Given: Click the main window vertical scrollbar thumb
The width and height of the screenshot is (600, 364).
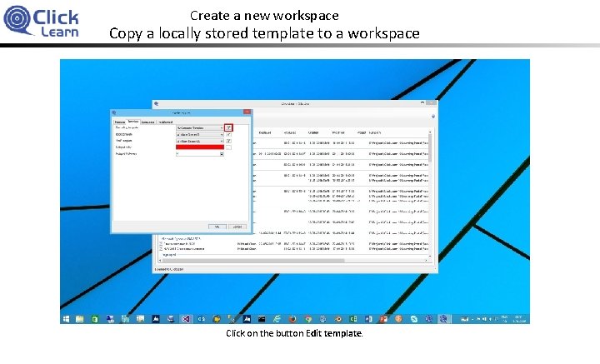Looking at the screenshot, I should pyautogui.click(x=430, y=147).
